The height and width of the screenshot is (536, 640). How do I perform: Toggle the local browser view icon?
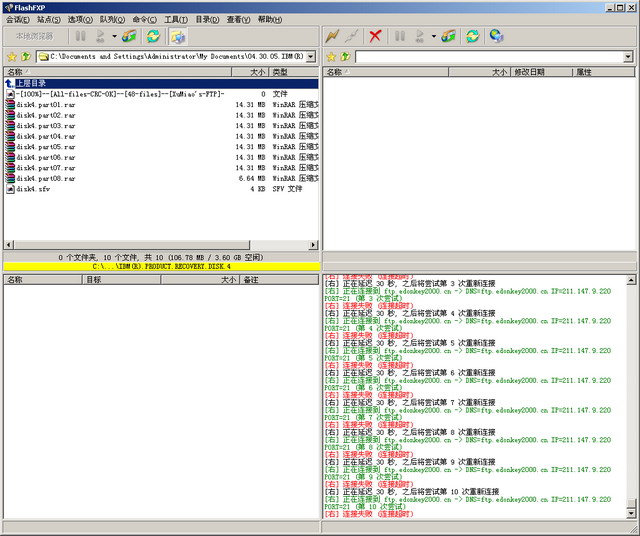(x=178, y=36)
